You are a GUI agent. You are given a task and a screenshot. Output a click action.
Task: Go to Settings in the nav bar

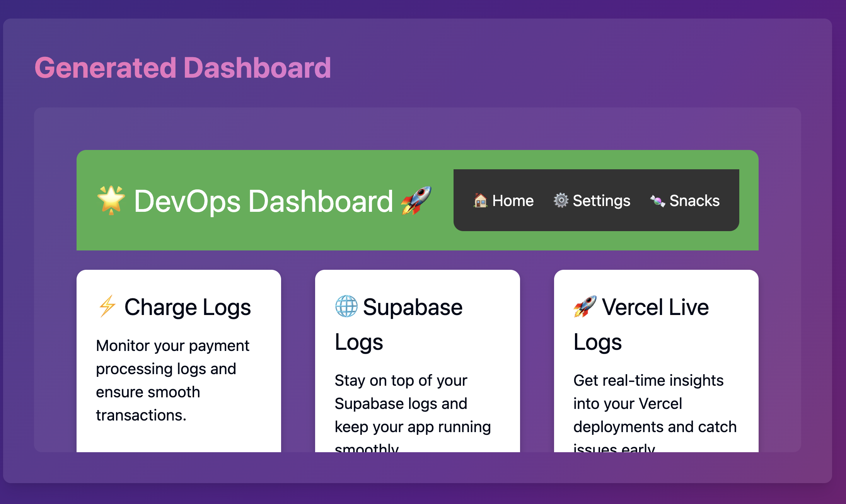[601, 201]
